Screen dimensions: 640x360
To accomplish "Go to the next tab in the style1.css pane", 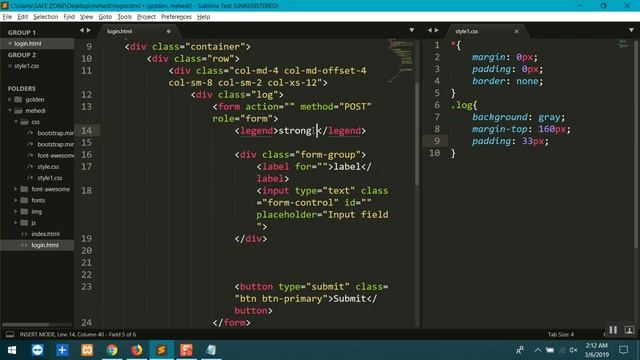I will (436, 30).
